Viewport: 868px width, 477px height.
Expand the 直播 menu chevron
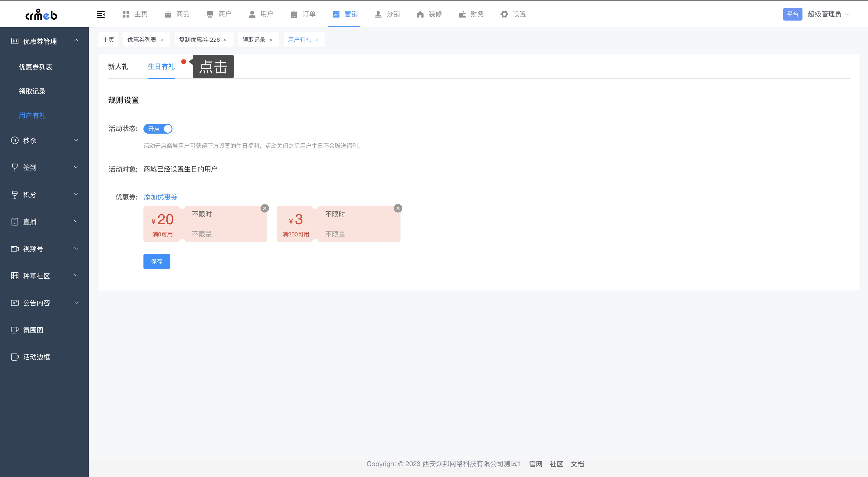coord(76,221)
